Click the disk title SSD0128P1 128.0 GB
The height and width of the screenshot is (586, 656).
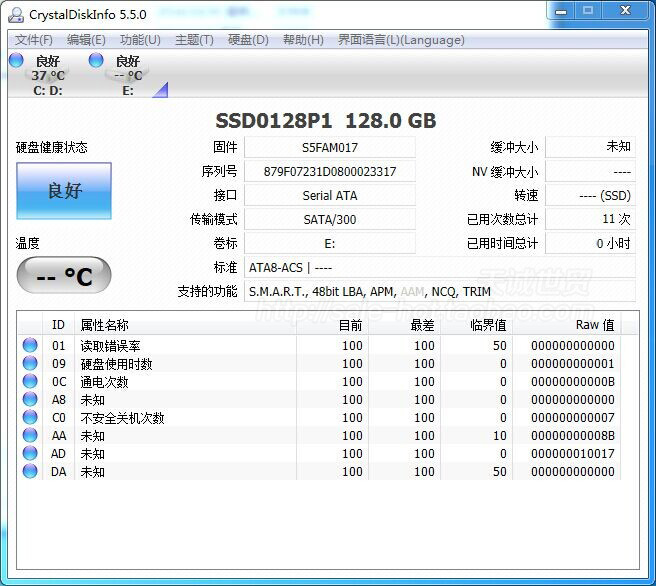click(325, 121)
